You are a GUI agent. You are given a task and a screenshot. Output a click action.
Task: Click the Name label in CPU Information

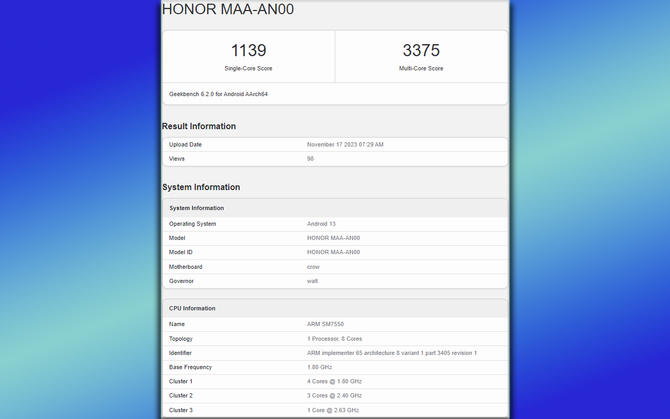tap(176, 324)
